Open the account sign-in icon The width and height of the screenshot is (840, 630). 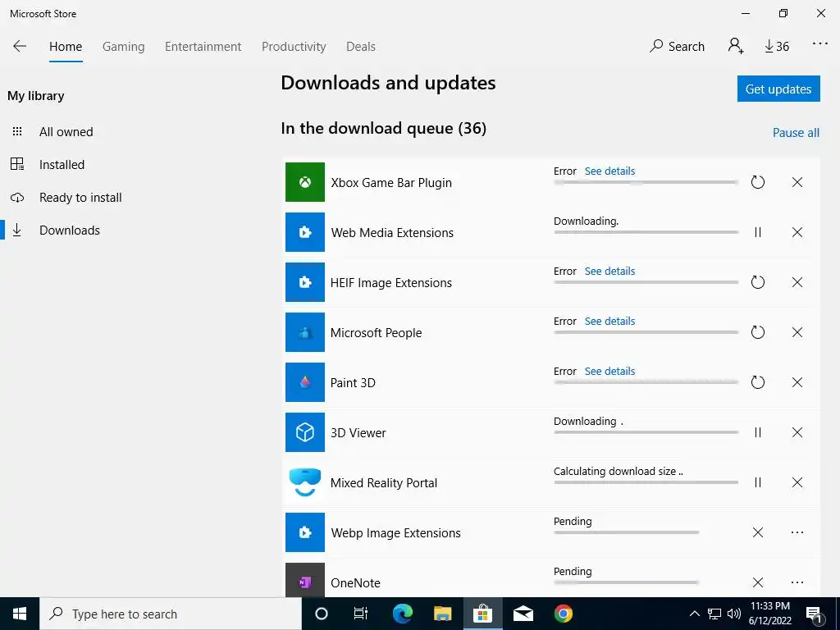click(x=736, y=46)
